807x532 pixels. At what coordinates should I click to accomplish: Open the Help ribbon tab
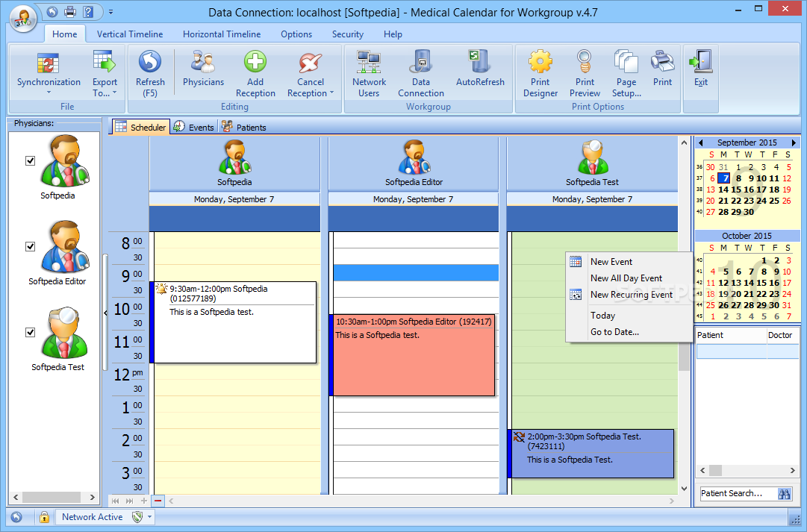[x=393, y=34]
